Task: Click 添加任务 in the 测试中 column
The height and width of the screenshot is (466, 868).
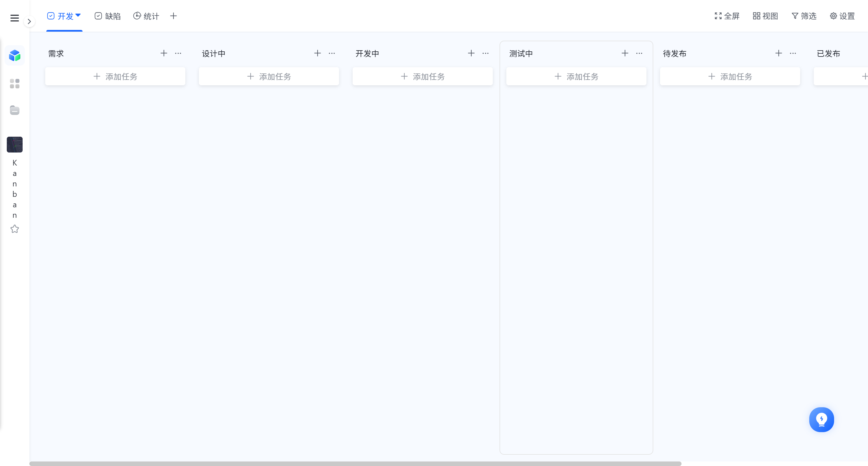Action: [x=576, y=77]
